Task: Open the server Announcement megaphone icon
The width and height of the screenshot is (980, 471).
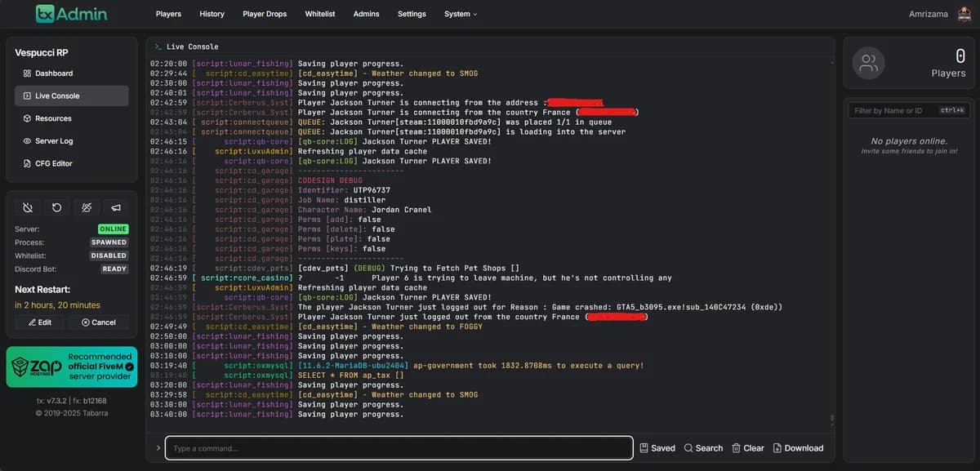Action: (115, 207)
